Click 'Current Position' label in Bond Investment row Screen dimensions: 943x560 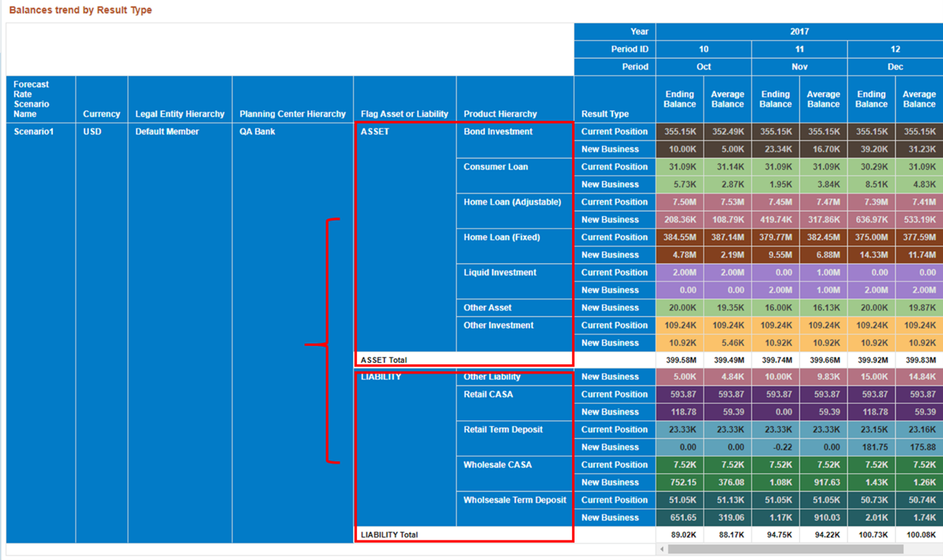(x=615, y=131)
